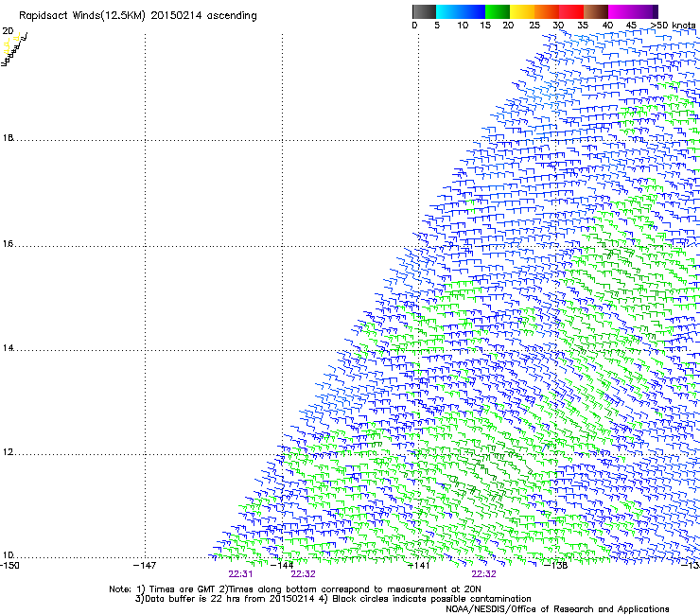Select the gray 0-5 knots color segment
700x615 pixels.
point(424,12)
